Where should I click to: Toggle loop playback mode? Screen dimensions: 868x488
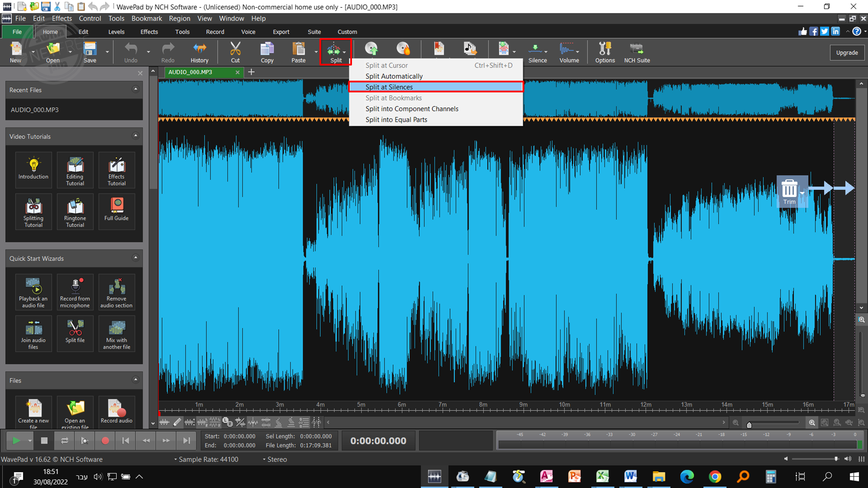pyautogui.click(x=65, y=441)
